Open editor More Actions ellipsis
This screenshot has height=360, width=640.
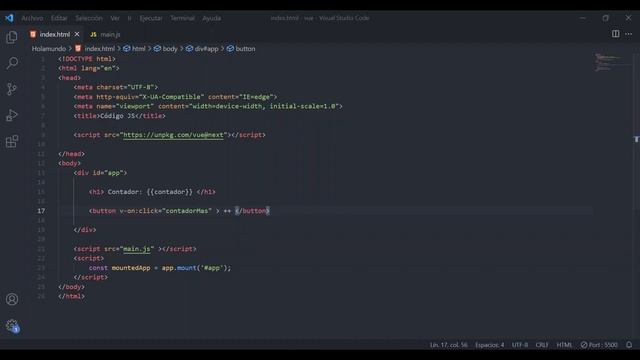coord(629,34)
